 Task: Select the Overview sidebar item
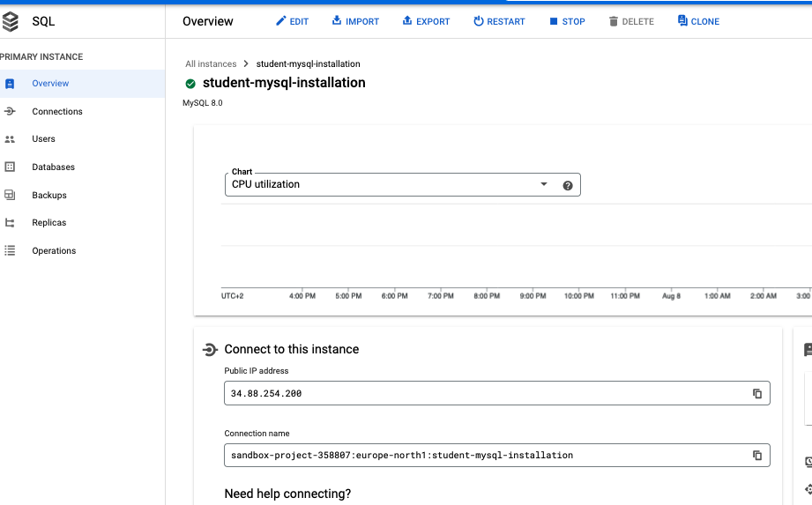(50, 84)
